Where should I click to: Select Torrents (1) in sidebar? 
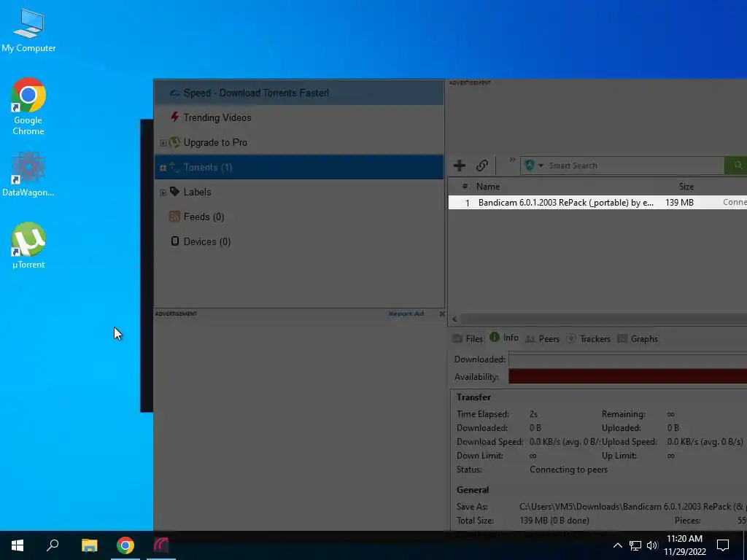pos(298,167)
